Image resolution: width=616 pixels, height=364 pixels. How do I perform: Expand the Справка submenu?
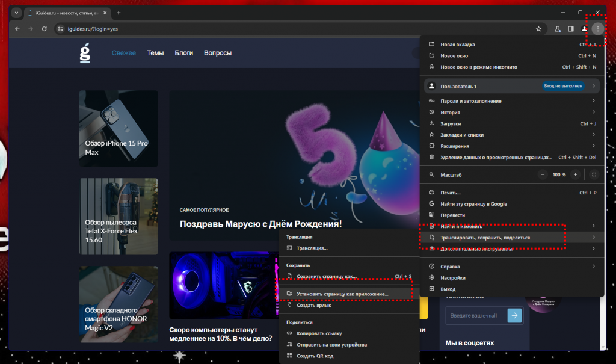coord(511,266)
